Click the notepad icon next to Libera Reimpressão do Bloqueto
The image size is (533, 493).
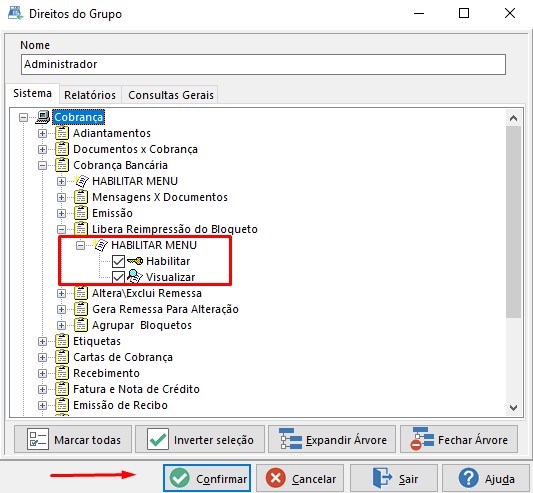click(x=81, y=229)
